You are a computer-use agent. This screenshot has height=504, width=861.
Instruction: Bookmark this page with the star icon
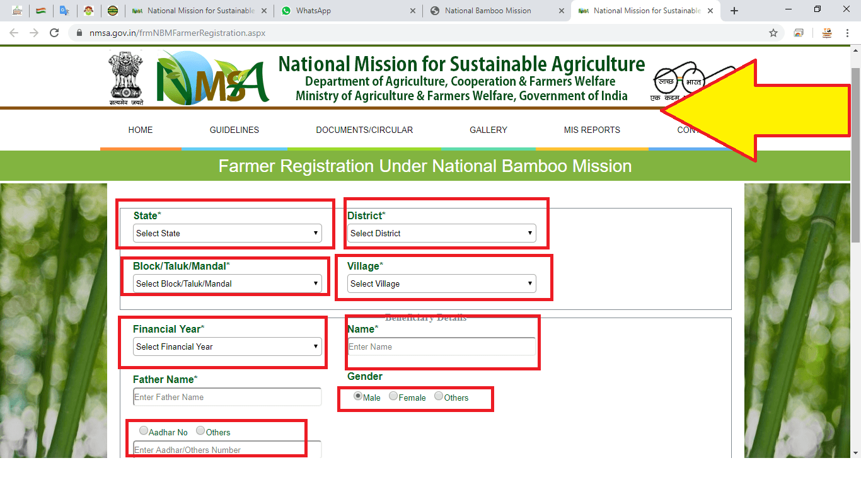pyautogui.click(x=773, y=33)
